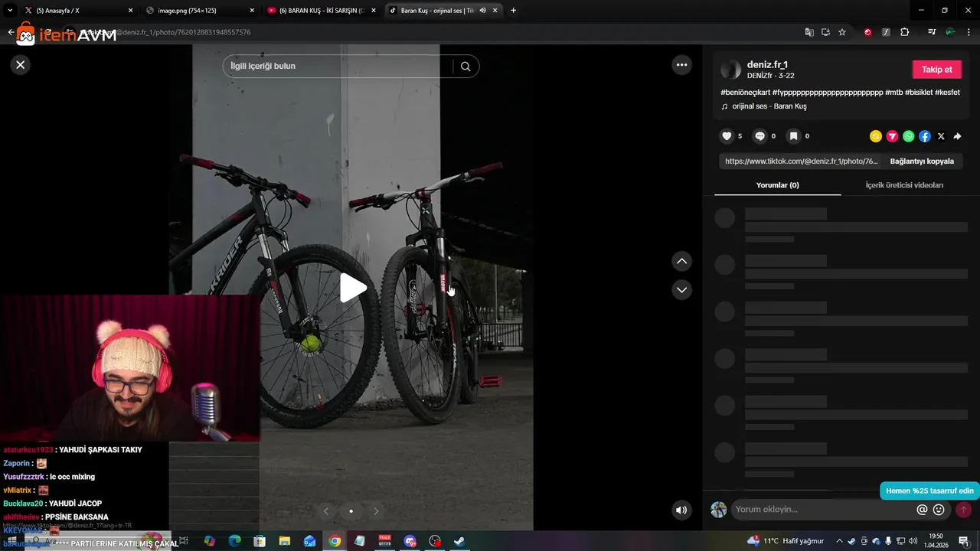The image size is (980, 551).
Task: Open Chrome profile avatar
Action: (x=950, y=32)
